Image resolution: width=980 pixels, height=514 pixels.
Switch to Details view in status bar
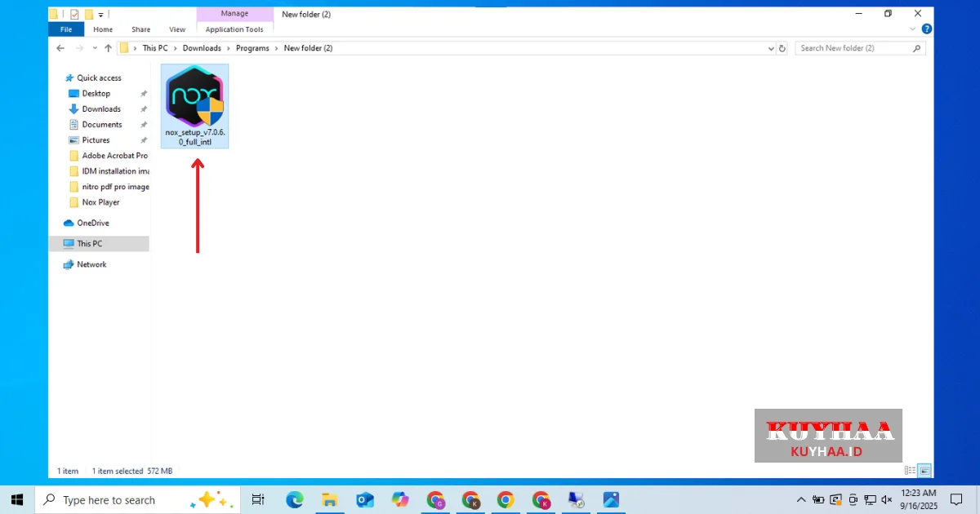910,471
